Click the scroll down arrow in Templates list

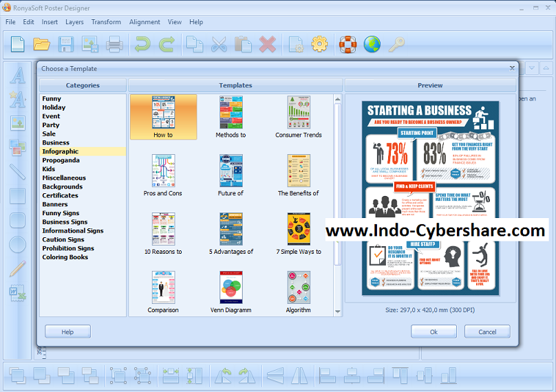point(338,312)
